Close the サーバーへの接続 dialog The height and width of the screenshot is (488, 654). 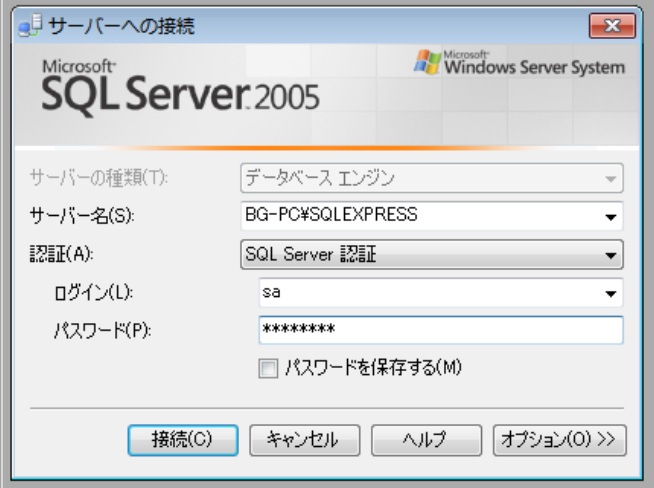612,25
